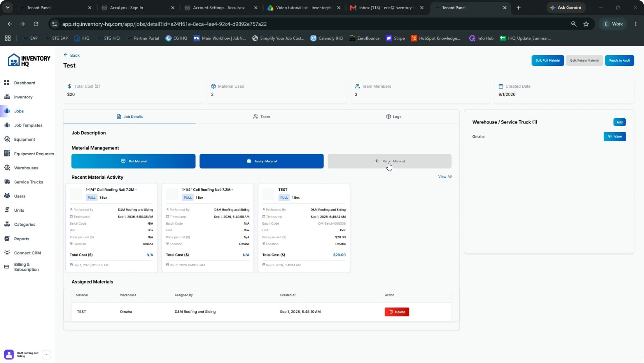The image size is (644, 363).
Task: Open Inventory from the sidebar
Action: click(23, 97)
